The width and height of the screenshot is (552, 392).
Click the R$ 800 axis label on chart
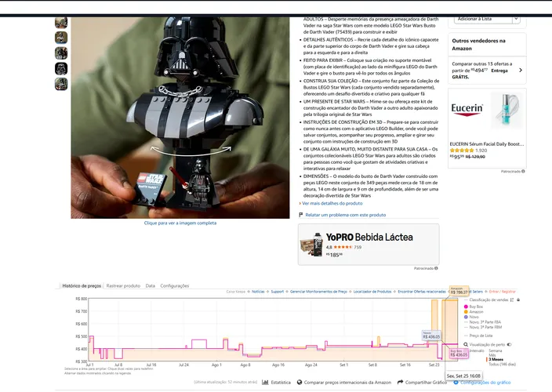click(81, 299)
